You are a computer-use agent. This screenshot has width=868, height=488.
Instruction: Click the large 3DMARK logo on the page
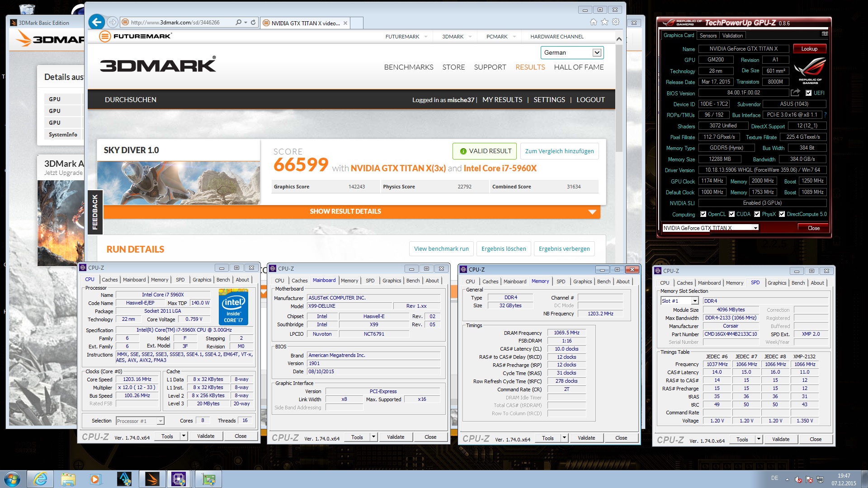(x=158, y=65)
